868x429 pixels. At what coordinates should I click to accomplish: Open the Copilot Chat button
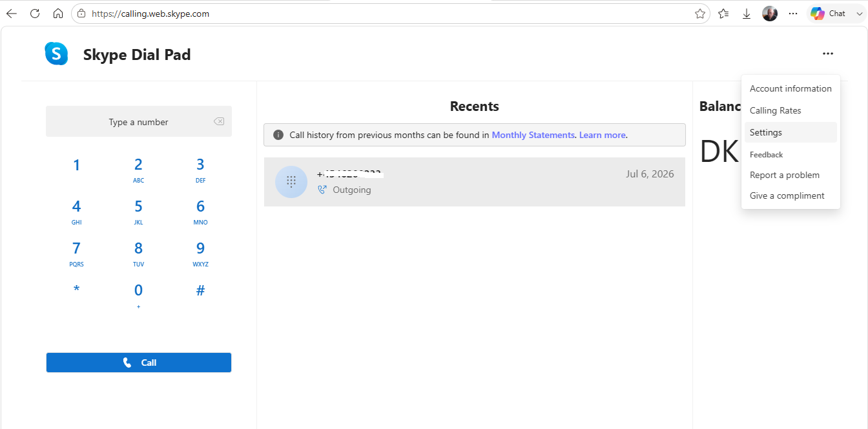pos(828,14)
